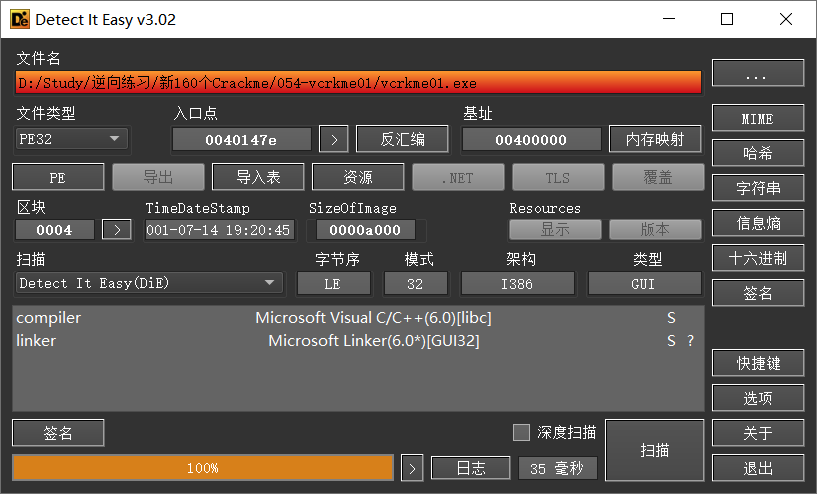
Task: Click S marker in compiler row
Action: 671,317
